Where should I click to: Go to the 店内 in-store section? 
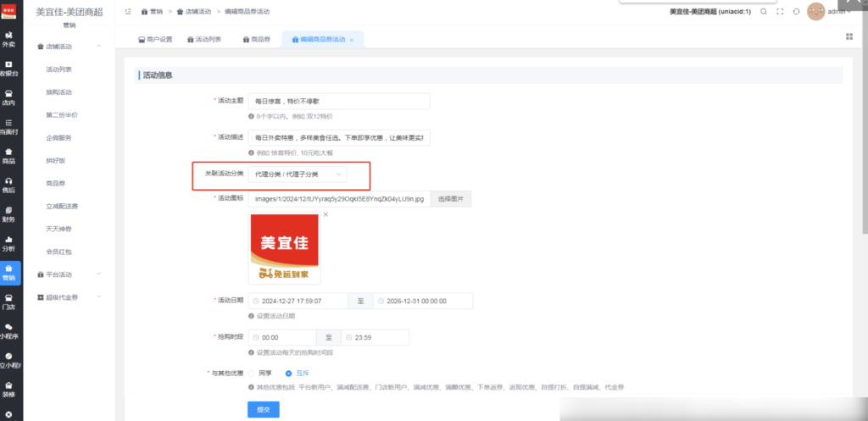pos(8,97)
